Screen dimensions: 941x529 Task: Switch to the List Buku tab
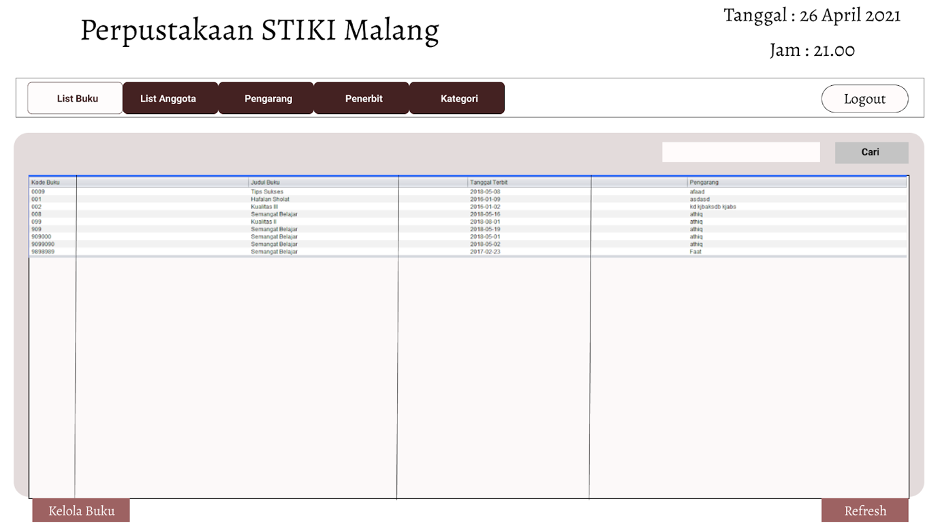[75, 98]
